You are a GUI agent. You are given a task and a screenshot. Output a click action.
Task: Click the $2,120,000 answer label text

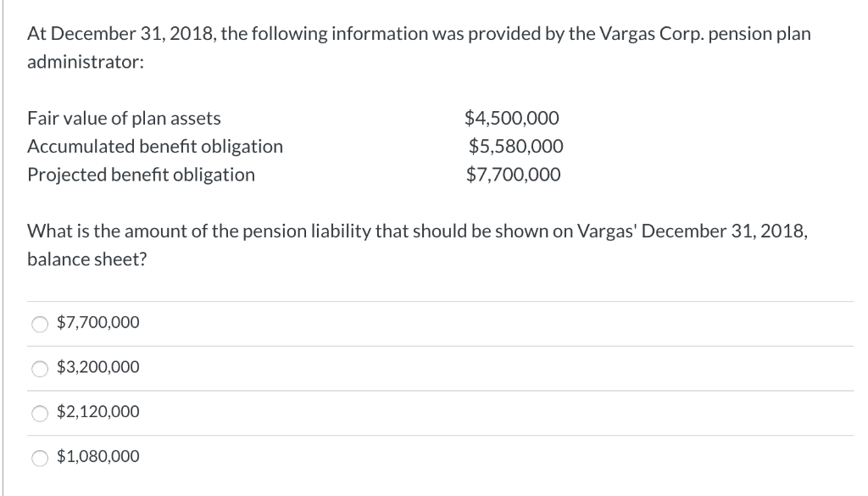tap(97, 412)
